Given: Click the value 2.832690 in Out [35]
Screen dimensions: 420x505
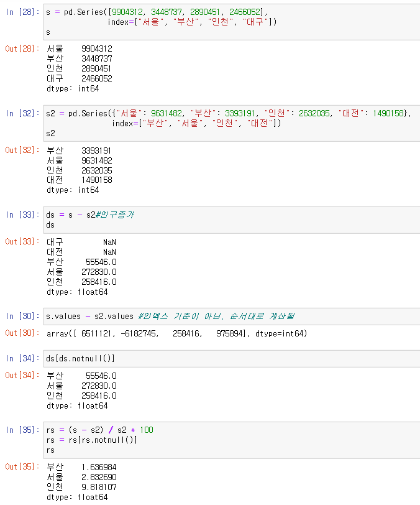Looking at the screenshot, I should pyautogui.click(x=99, y=477).
